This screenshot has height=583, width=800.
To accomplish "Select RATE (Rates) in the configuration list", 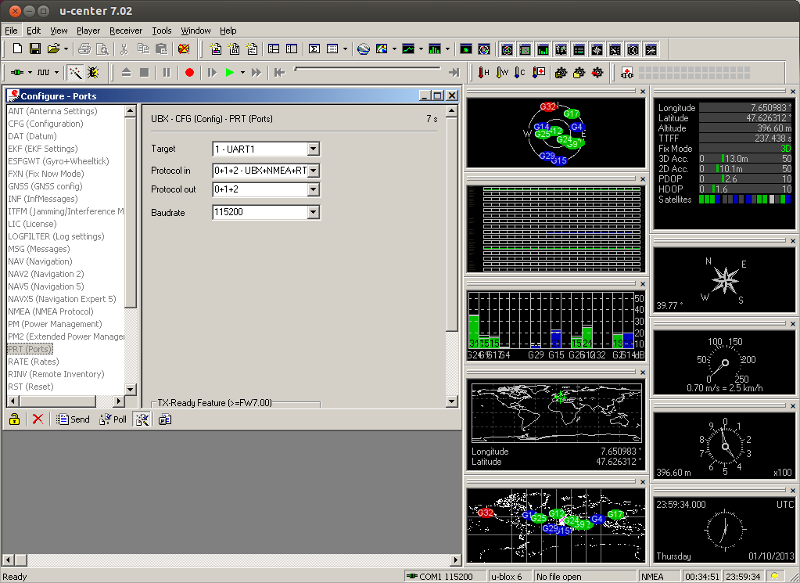I will click(x=34, y=362).
